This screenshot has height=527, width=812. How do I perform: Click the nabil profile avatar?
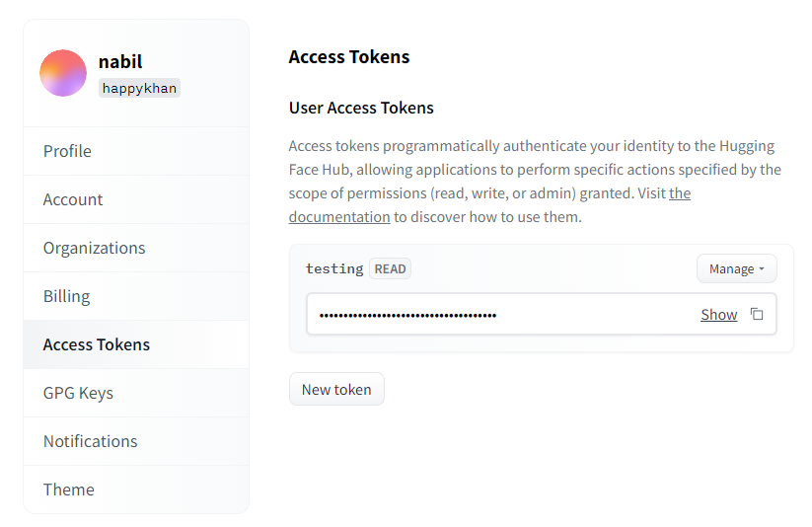click(x=63, y=73)
